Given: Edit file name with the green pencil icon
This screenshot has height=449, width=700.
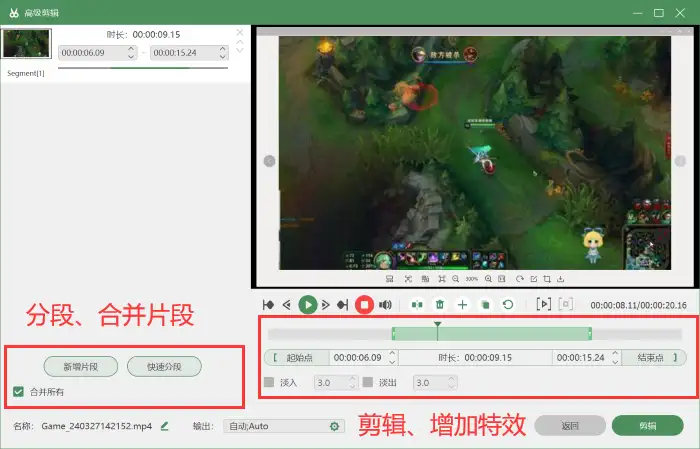Looking at the screenshot, I should 165,426.
